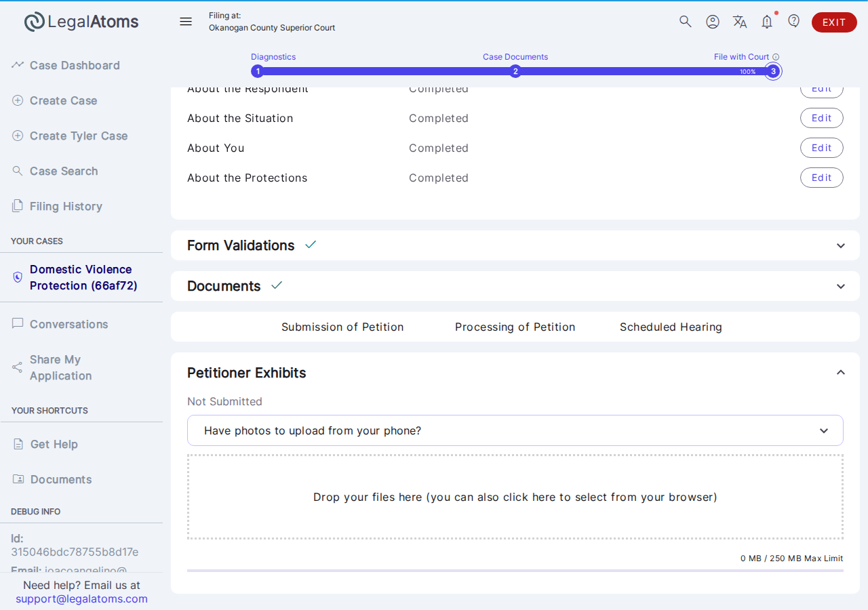Edit the About You section
The width and height of the screenshot is (868, 610).
pyautogui.click(x=821, y=148)
